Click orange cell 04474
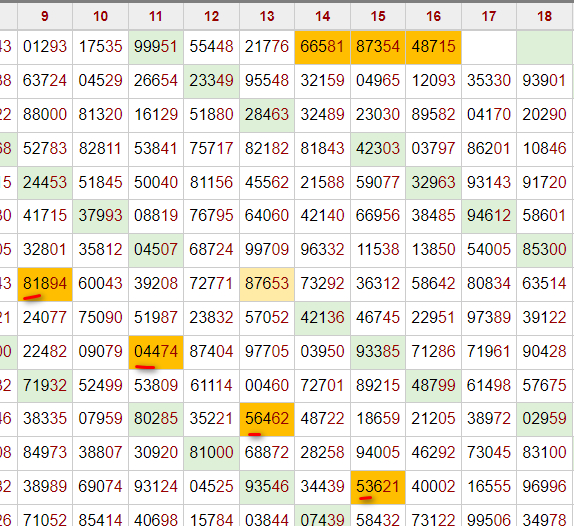Viewport: 574px width, 526px height. (x=156, y=352)
